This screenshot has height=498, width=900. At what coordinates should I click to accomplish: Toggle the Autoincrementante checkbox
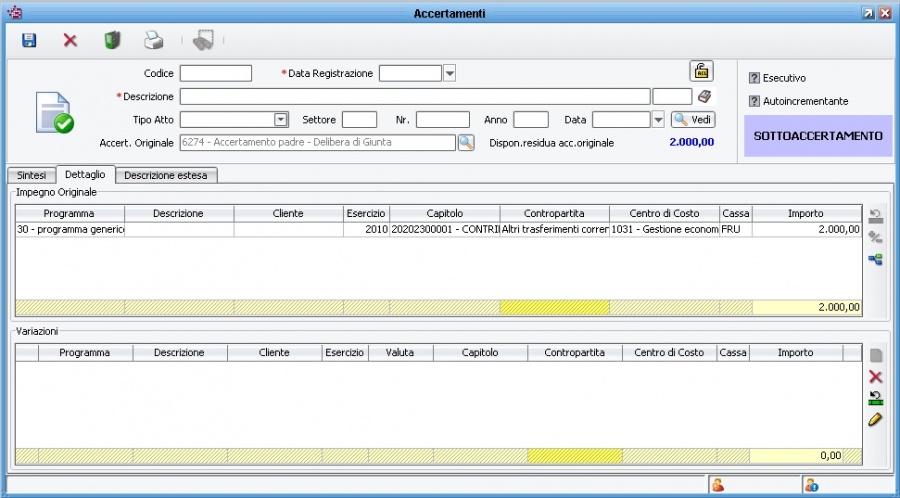click(755, 101)
